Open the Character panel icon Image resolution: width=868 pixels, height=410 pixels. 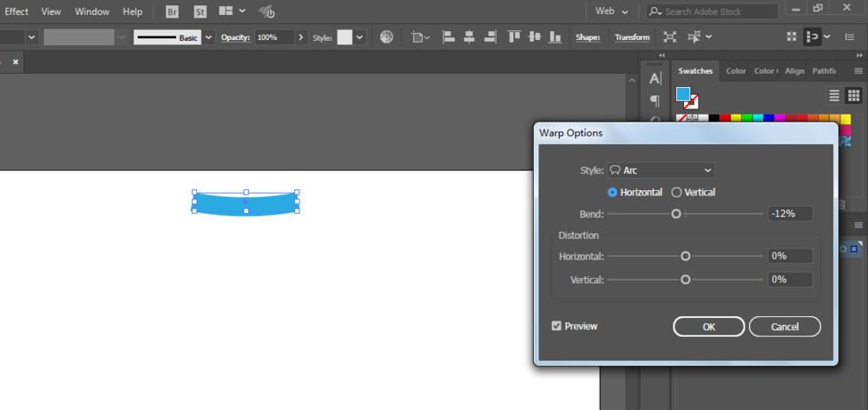[655, 79]
